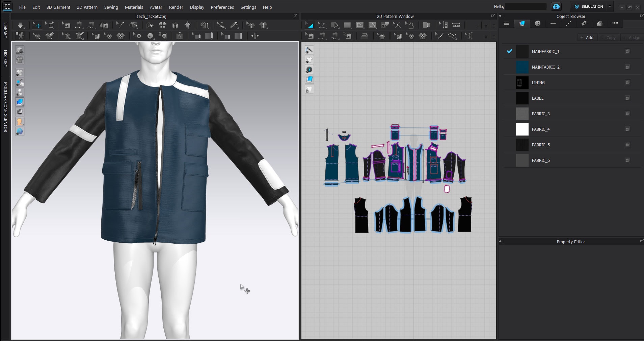
Task: Choose the Iron tool in 2D toolbar
Action: pyautogui.click(x=364, y=36)
